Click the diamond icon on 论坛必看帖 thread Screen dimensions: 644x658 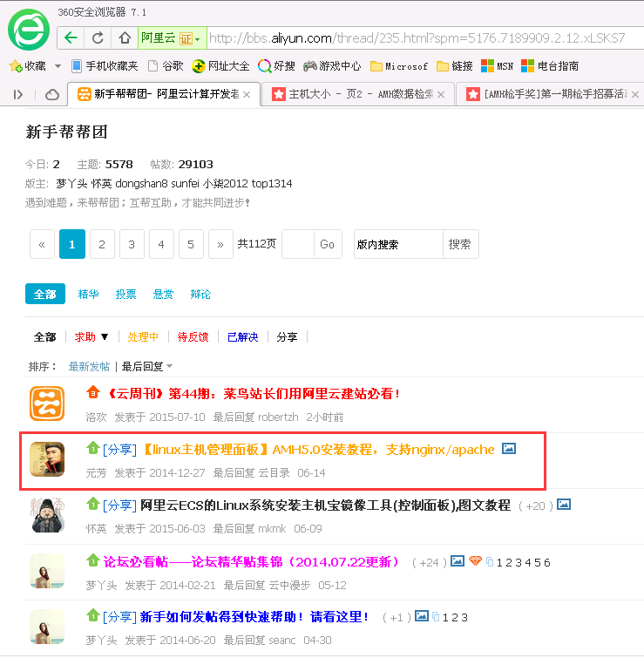(475, 561)
